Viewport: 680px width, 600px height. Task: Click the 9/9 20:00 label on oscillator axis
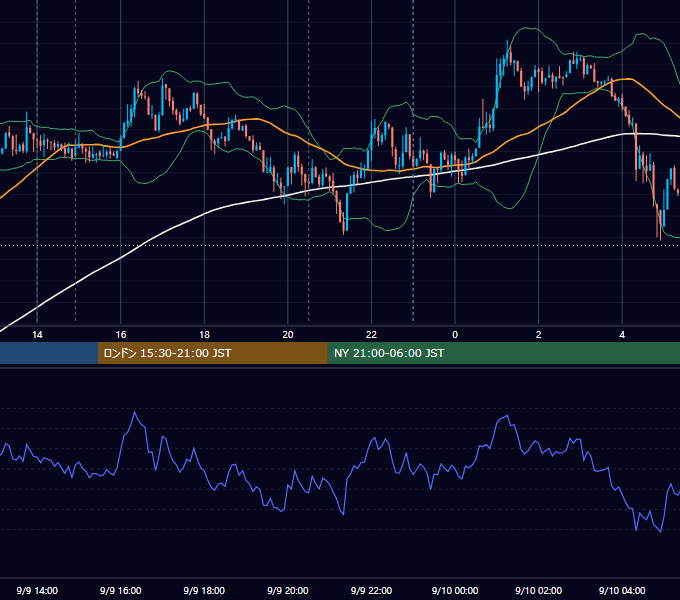click(288, 590)
